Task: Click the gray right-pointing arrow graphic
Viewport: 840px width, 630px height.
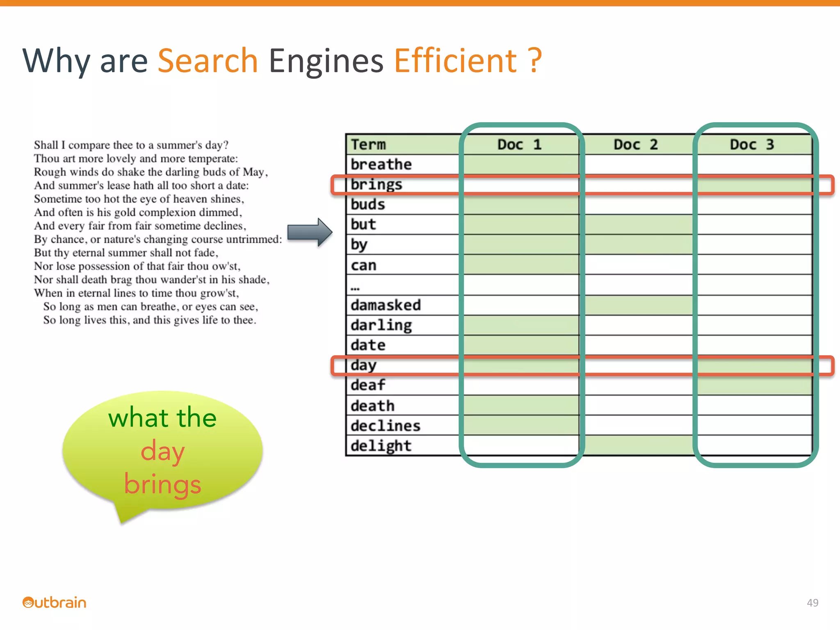Action: click(x=310, y=232)
